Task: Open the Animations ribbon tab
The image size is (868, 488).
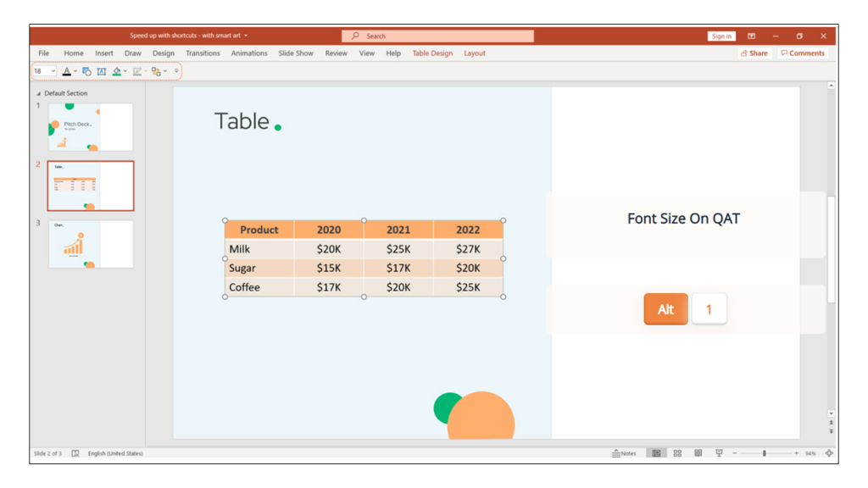Action: coord(248,53)
